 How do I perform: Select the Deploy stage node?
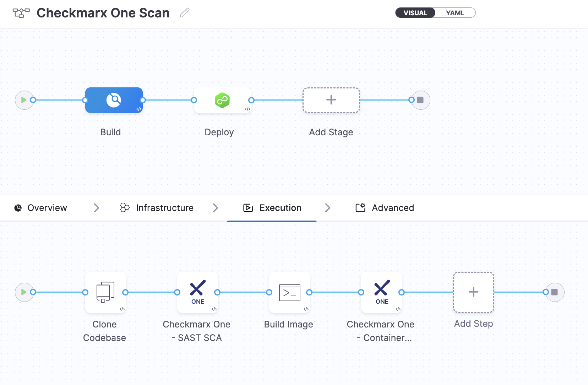pyautogui.click(x=223, y=100)
